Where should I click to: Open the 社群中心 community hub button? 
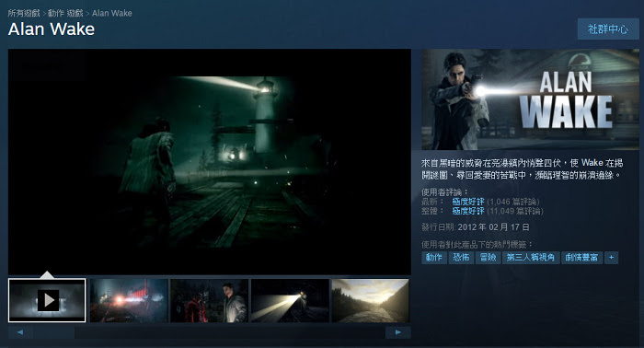608,29
